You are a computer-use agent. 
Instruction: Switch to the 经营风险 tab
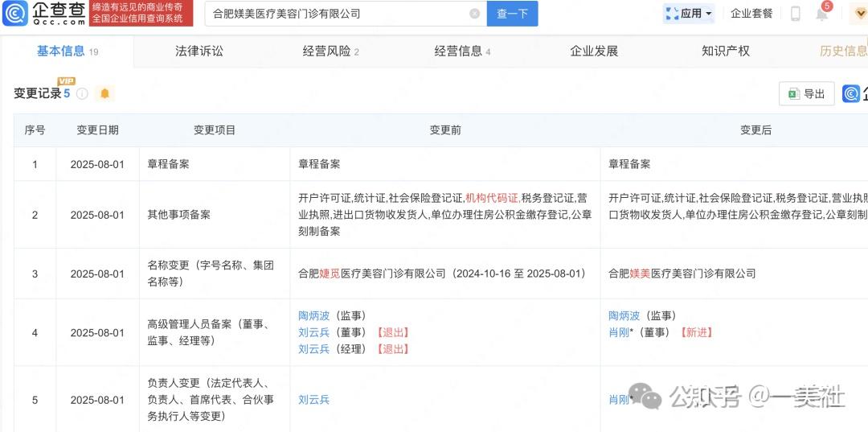[x=330, y=51]
